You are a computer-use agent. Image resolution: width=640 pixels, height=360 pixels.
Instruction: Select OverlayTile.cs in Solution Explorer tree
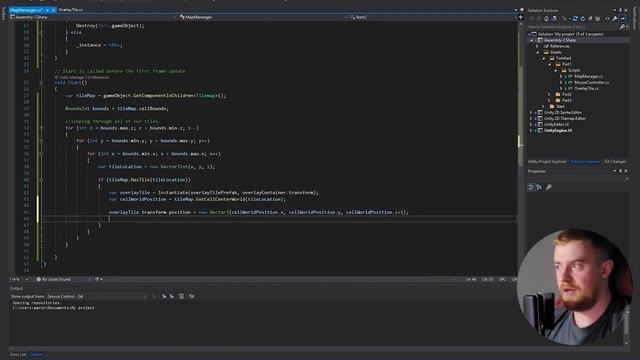click(586, 88)
